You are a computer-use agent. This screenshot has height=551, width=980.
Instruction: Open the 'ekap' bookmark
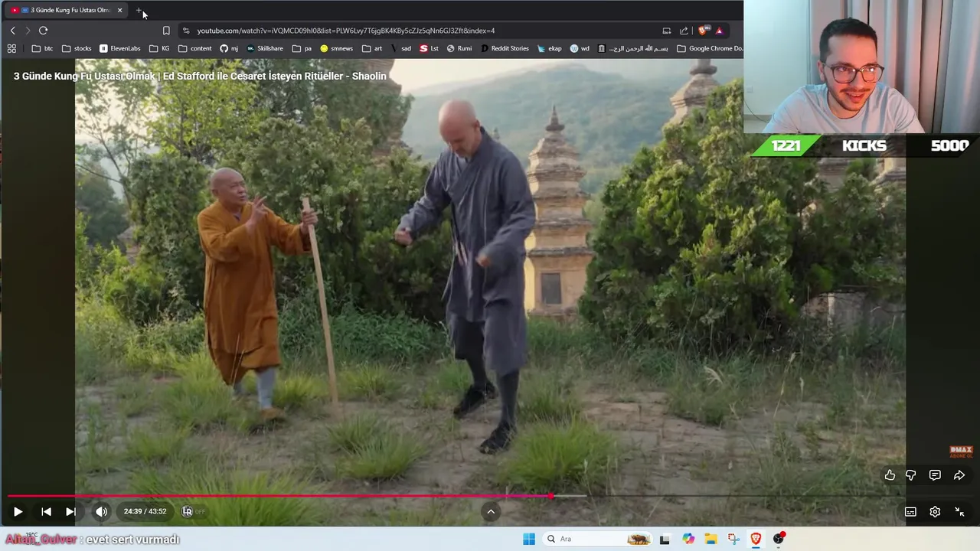point(550,48)
